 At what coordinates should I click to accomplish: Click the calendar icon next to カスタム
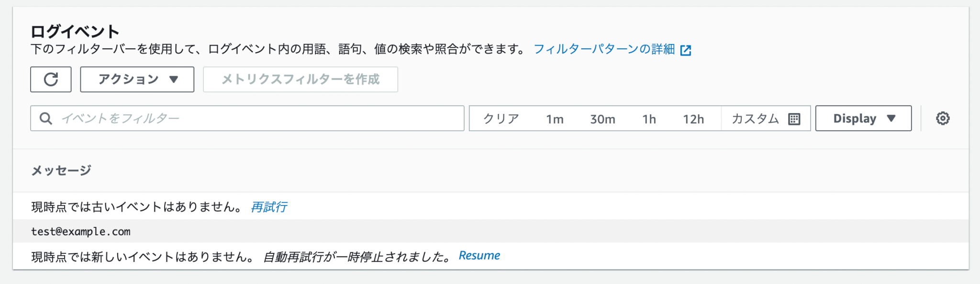(794, 118)
